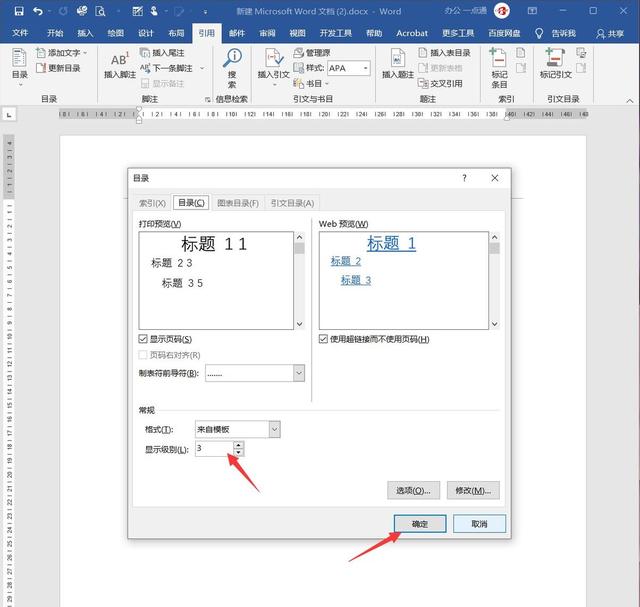640x607 pixels.
Task: Click Mark Entry (标记条目) for index
Action: click(499, 68)
